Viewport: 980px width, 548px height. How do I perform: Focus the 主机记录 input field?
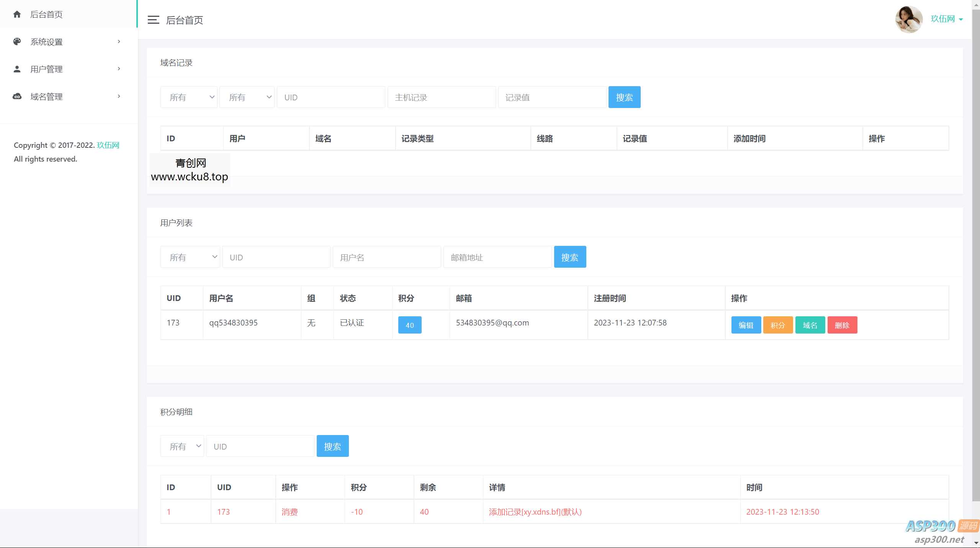(x=441, y=97)
